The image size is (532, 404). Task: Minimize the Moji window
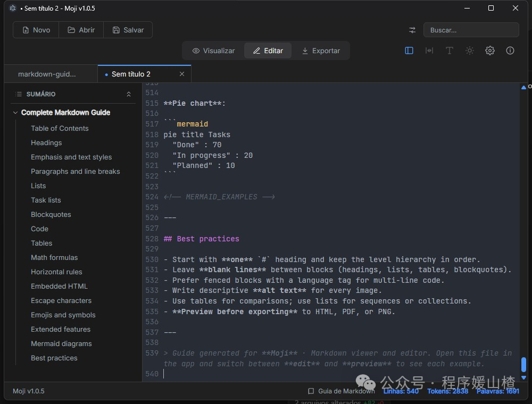click(x=467, y=8)
